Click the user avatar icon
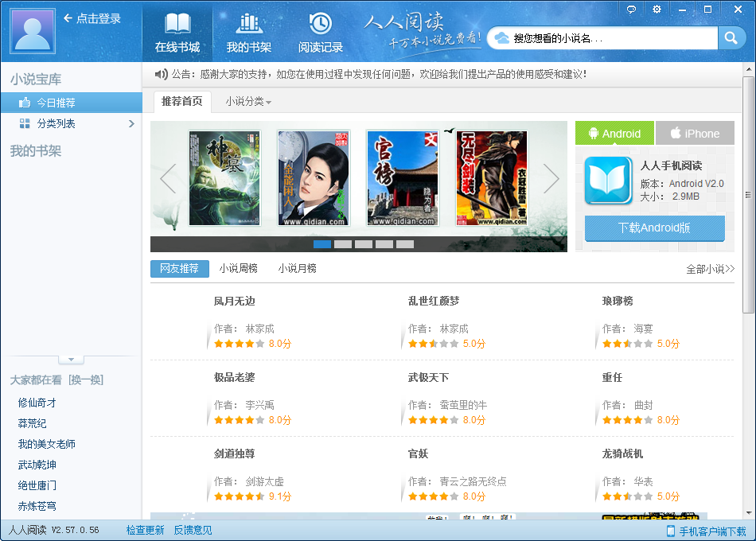This screenshot has height=541, width=756. [x=33, y=31]
